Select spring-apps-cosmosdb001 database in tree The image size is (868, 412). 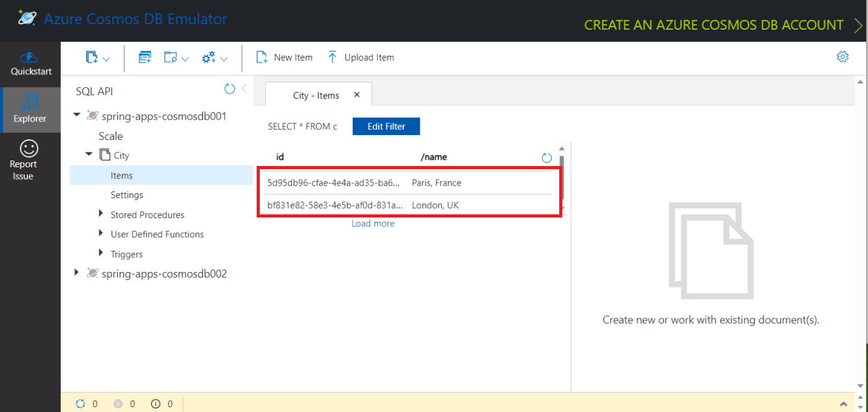[x=164, y=116]
